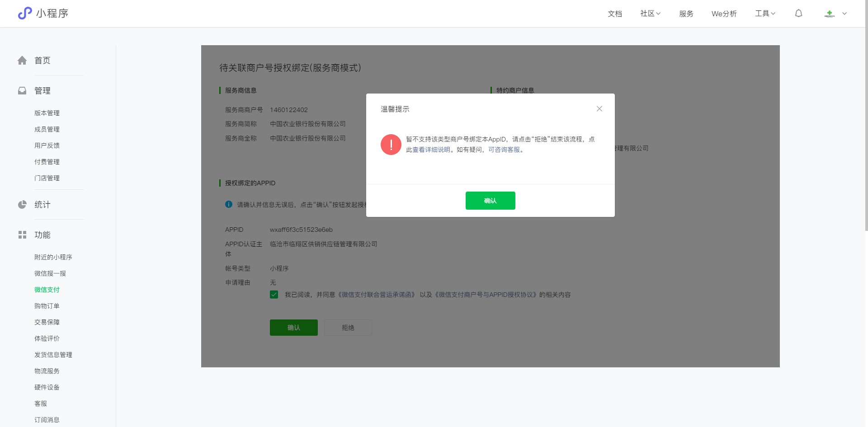Select 门店管理 in sidebar
The height and width of the screenshot is (427, 868).
point(47,178)
